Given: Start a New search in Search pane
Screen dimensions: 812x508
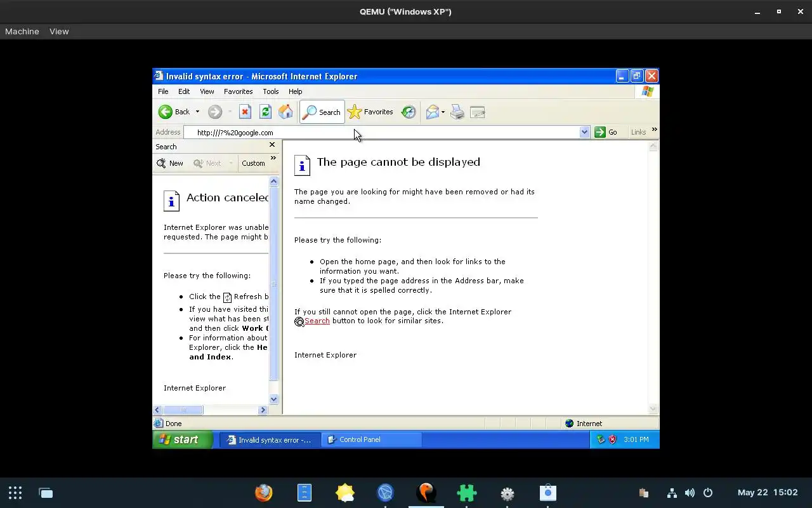Looking at the screenshot, I should (170, 163).
